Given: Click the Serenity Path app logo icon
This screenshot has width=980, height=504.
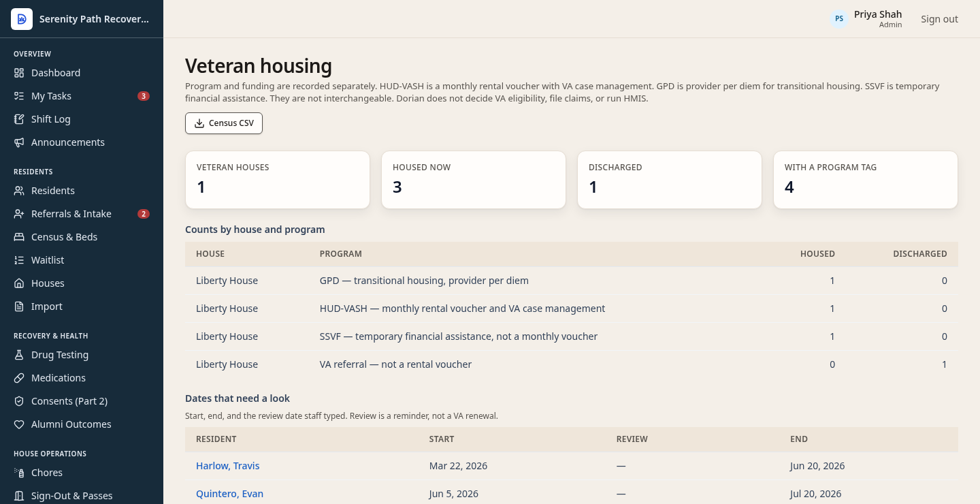Looking at the screenshot, I should [22, 19].
